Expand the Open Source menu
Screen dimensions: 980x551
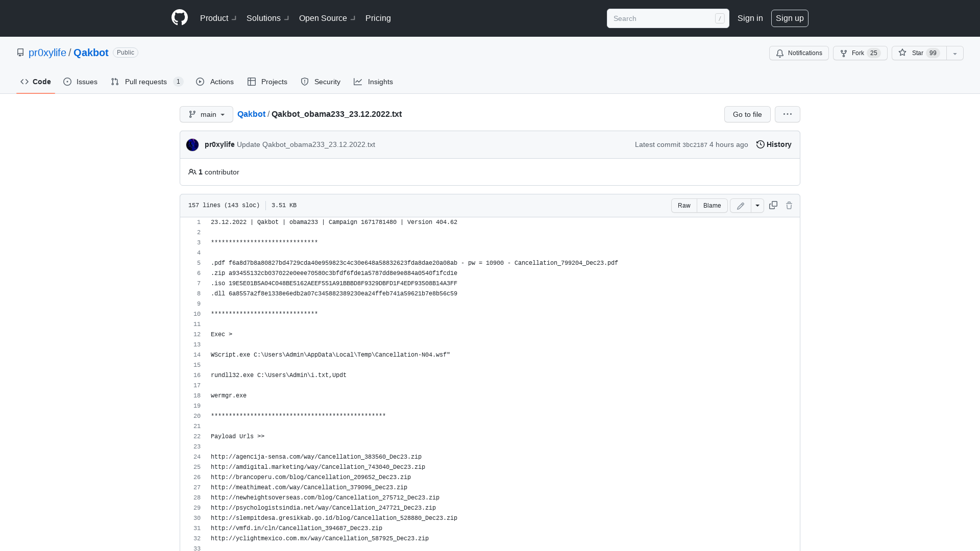tap(327, 18)
